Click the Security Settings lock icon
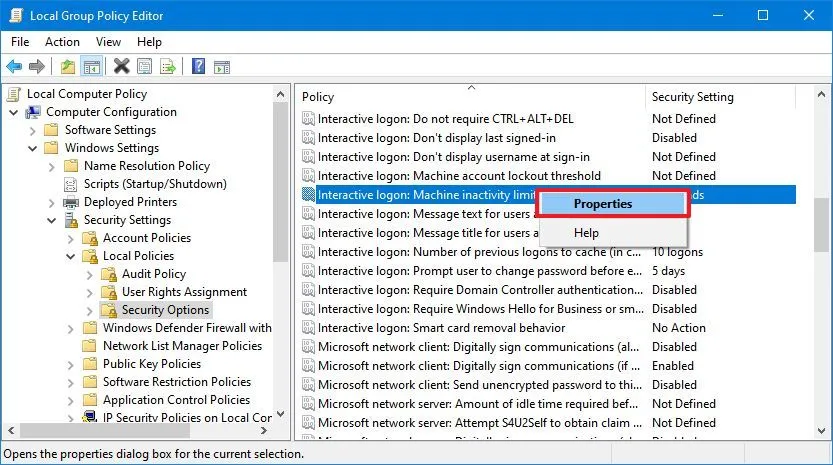The height and width of the screenshot is (465, 833). [x=71, y=220]
